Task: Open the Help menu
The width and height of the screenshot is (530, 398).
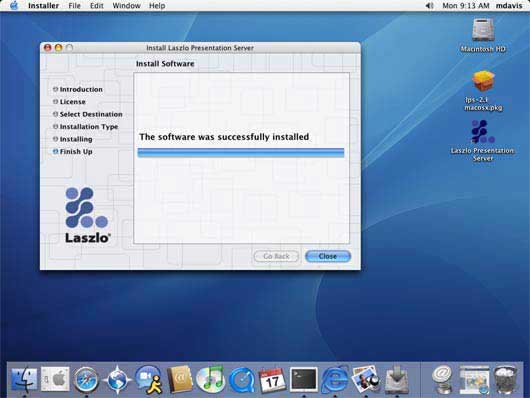Action: pos(157,6)
